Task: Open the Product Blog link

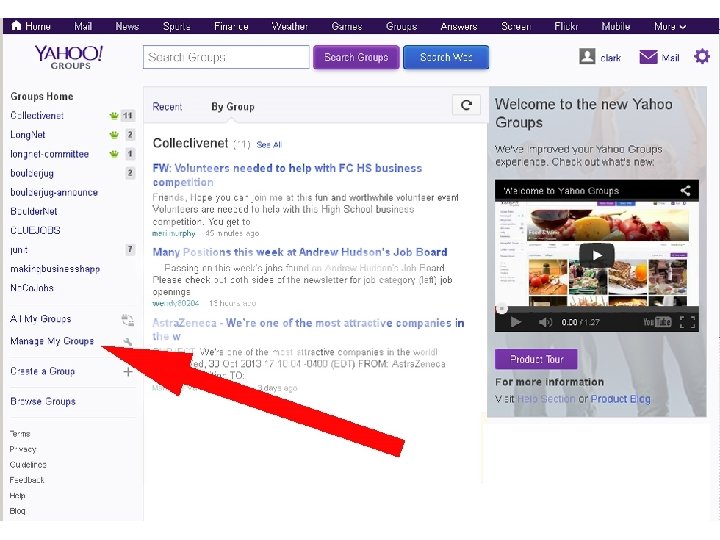Action: click(620, 399)
